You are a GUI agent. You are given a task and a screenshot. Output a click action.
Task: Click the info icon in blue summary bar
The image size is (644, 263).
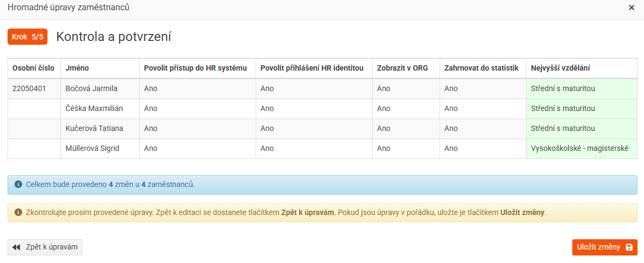point(18,184)
